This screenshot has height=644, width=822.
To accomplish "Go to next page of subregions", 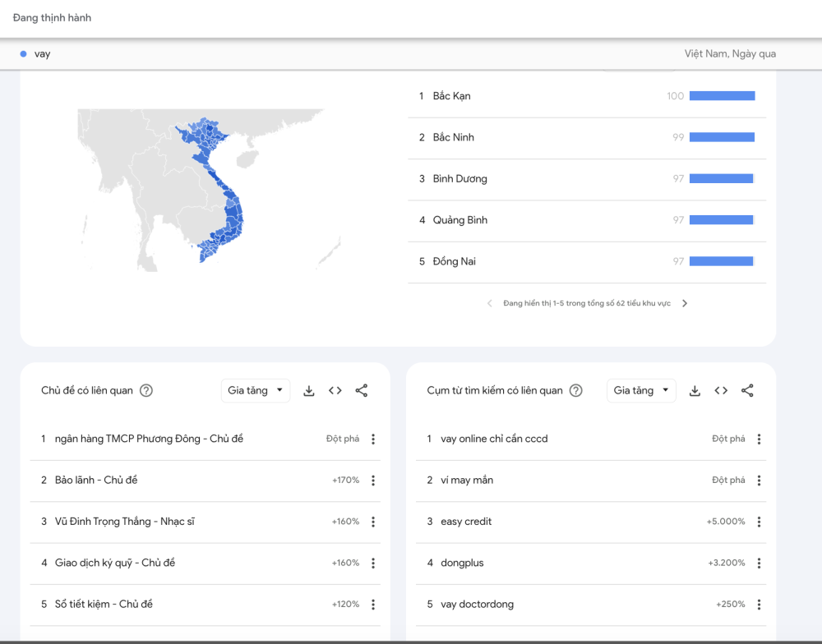I will (x=685, y=303).
